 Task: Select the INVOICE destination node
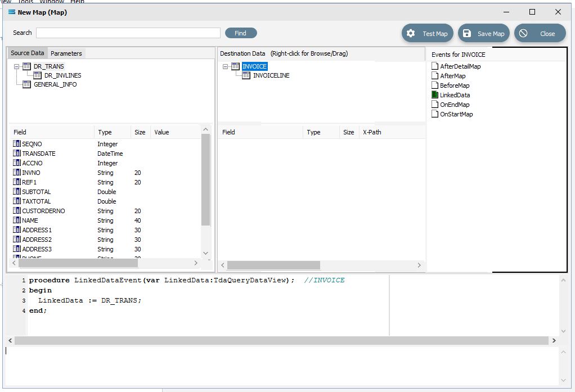[x=254, y=66]
